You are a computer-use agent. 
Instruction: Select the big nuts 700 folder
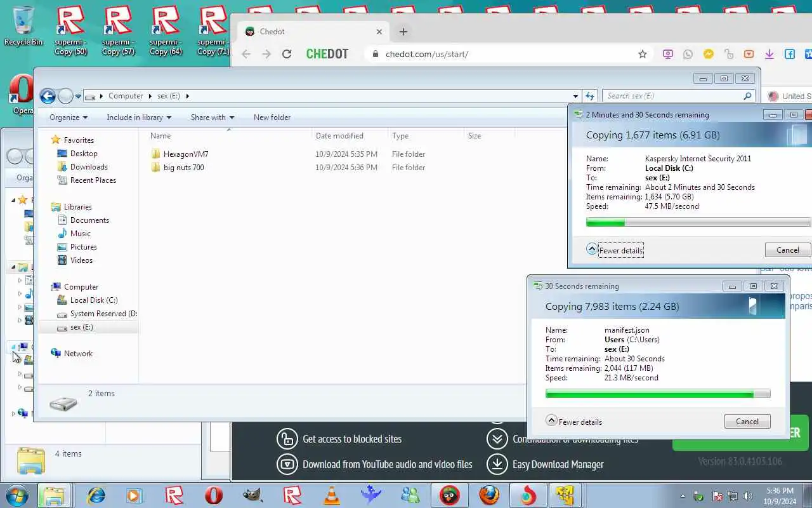[x=183, y=168]
